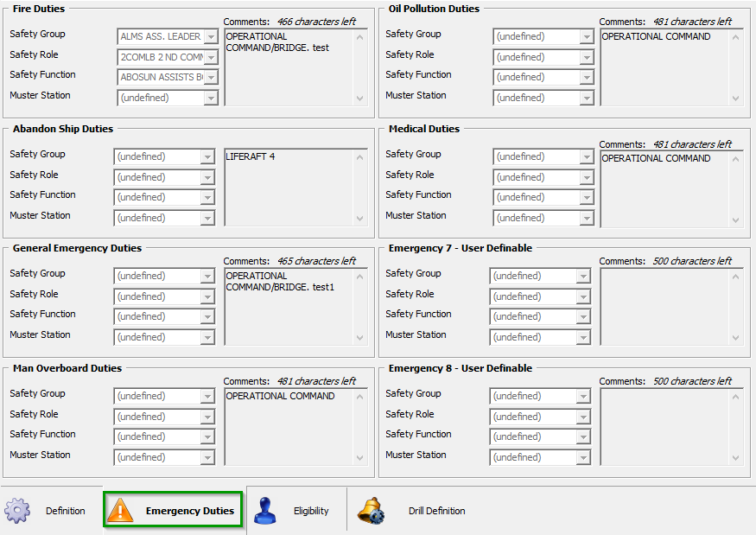The image size is (756, 535).
Task: Click the bell icon for Drill Definition
Action: (x=372, y=510)
